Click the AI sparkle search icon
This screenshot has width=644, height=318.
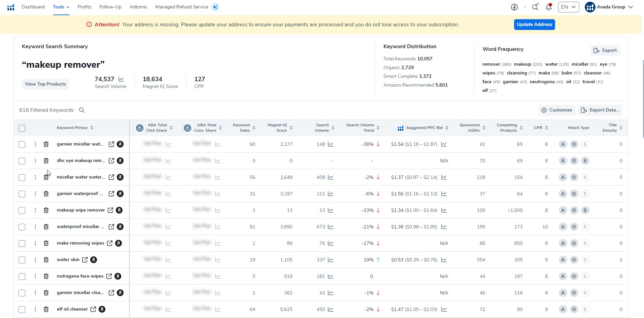[x=535, y=7]
